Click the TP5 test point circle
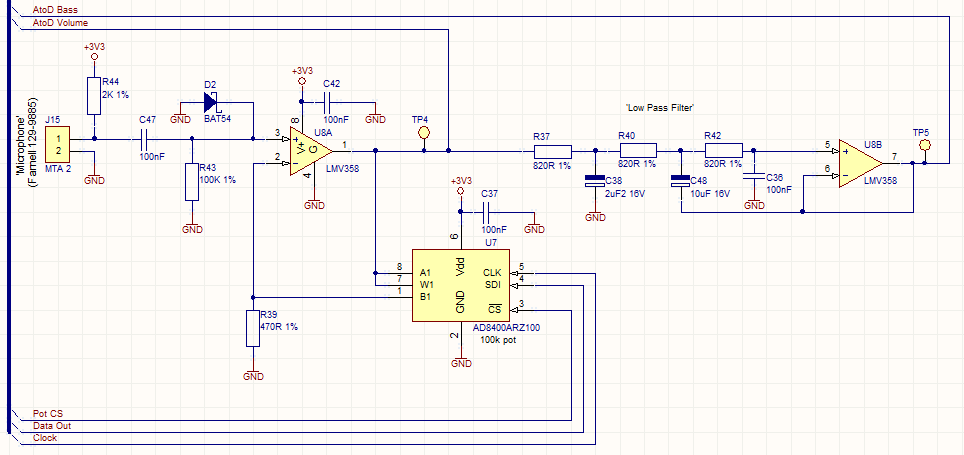The width and height of the screenshot is (964, 455). point(924,145)
